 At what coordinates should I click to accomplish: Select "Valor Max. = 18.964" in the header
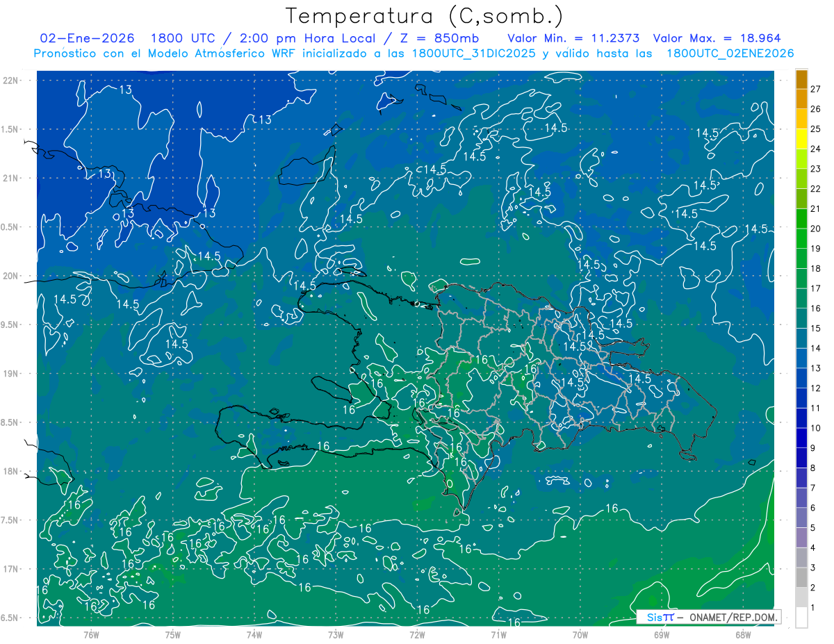[x=717, y=38]
